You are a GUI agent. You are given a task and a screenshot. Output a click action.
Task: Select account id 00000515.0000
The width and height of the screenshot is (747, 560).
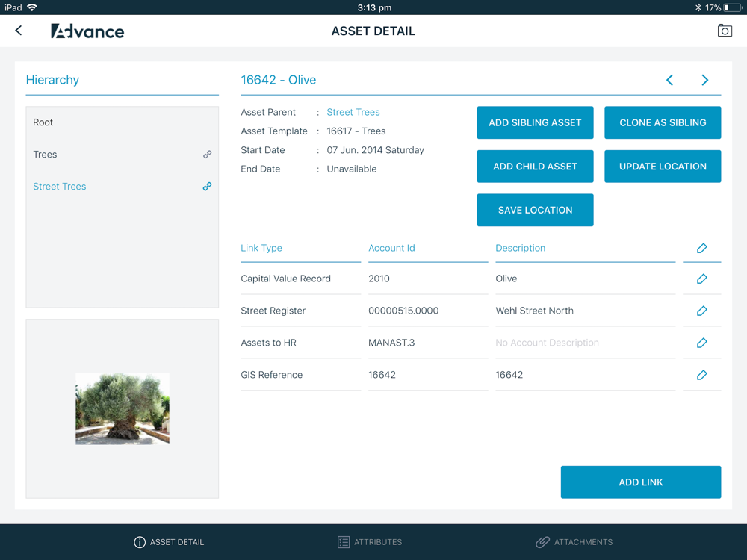tap(403, 311)
